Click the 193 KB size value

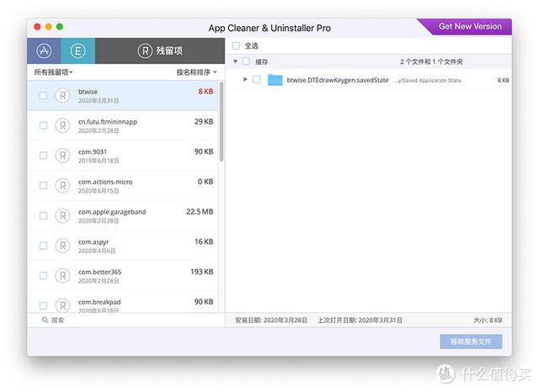tap(202, 272)
